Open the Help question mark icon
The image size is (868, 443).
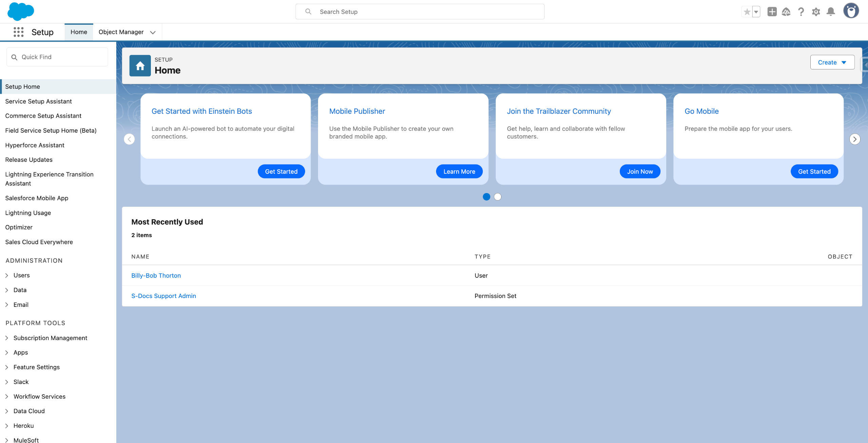pyautogui.click(x=801, y=12)
